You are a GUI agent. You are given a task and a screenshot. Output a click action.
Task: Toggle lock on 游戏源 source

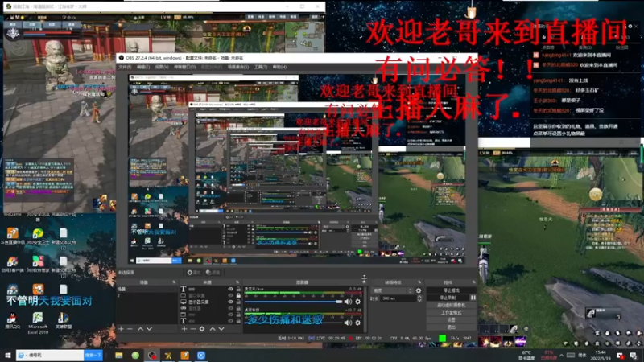click(x=238, y=308)
